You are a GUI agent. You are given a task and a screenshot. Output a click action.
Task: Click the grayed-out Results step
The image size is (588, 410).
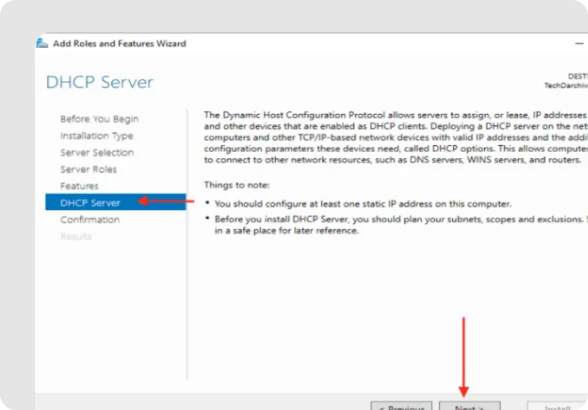click(x=76, y=236)
